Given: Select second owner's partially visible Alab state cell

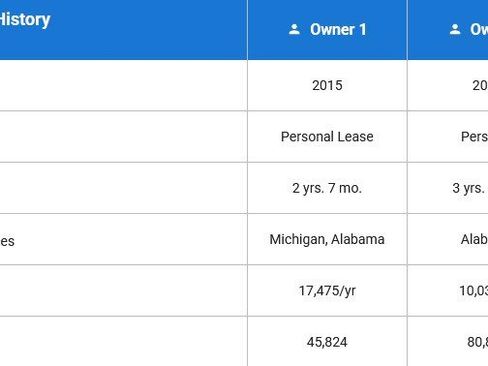Looking at the screenshot, I should (474, 239).
